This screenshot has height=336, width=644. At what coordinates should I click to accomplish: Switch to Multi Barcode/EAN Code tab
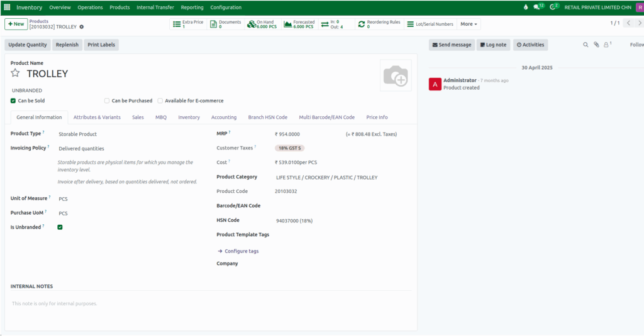click(327, 117)
